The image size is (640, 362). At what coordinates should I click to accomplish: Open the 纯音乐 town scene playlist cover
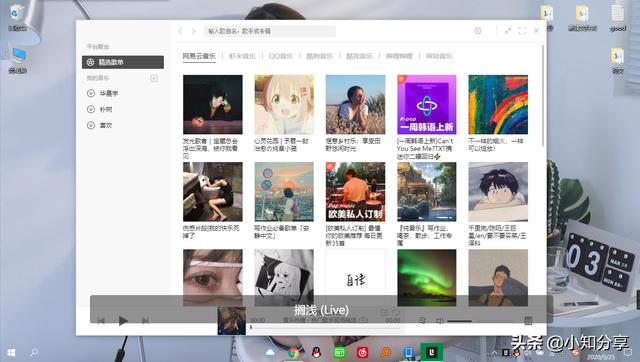tap(427, 192)
